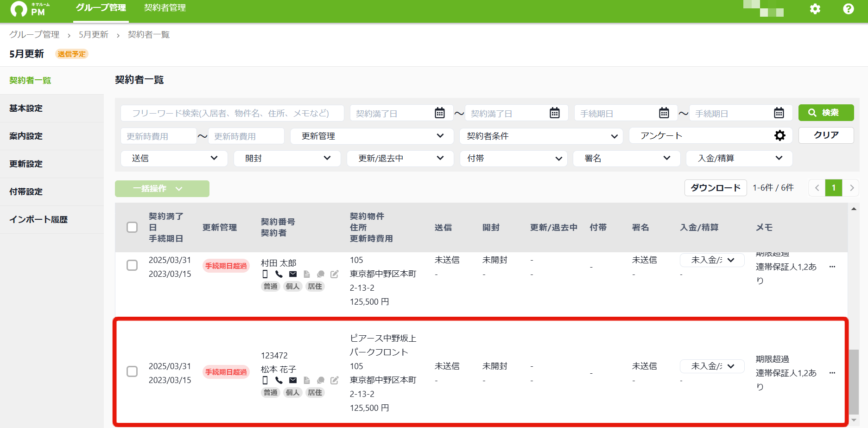The width and height of the screenshot is (868, 428).
Task: Open the 署名 filter dropdown
Action: point(627,159)
